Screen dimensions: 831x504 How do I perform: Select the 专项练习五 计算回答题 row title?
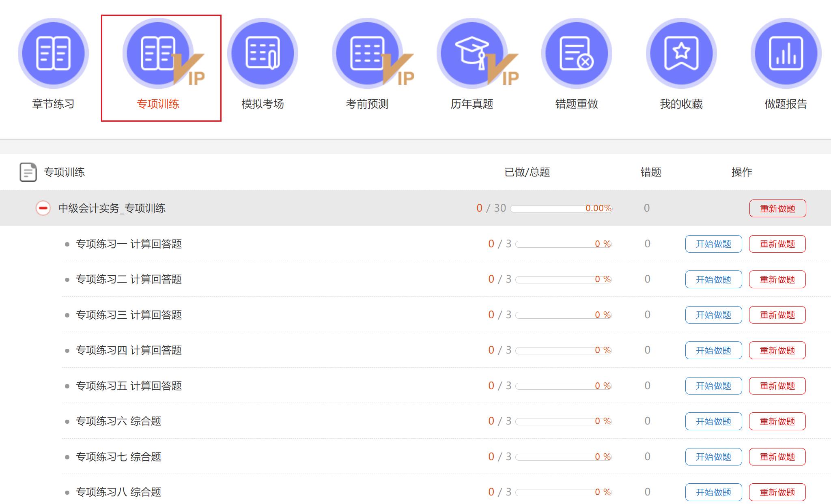(129, 386)
